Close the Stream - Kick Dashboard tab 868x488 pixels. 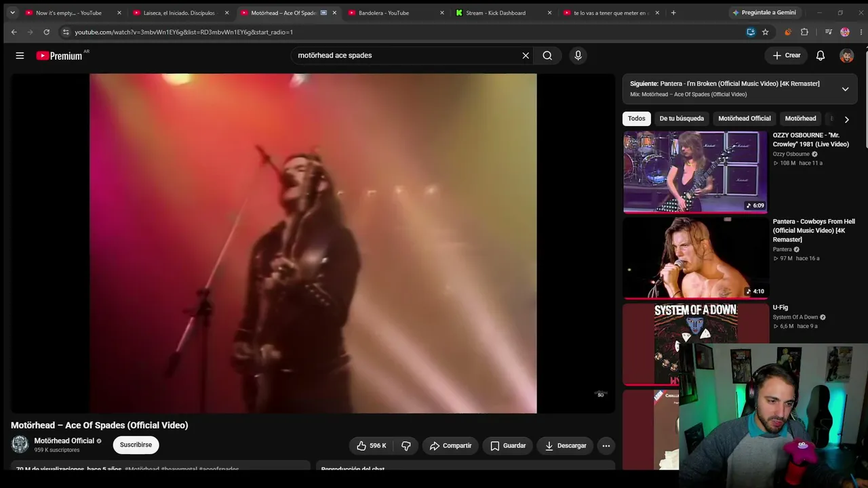550,13
